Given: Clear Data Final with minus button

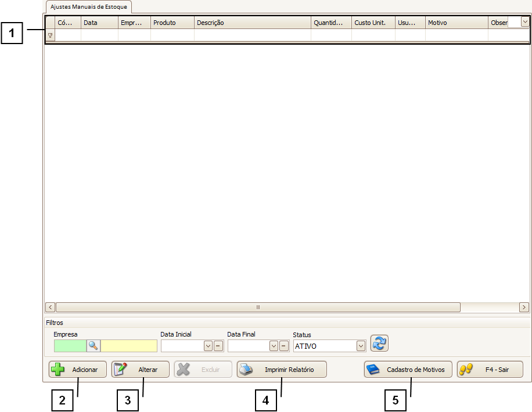Looking at the screenshot, I should pyautogui.click(x=284, y=346).
